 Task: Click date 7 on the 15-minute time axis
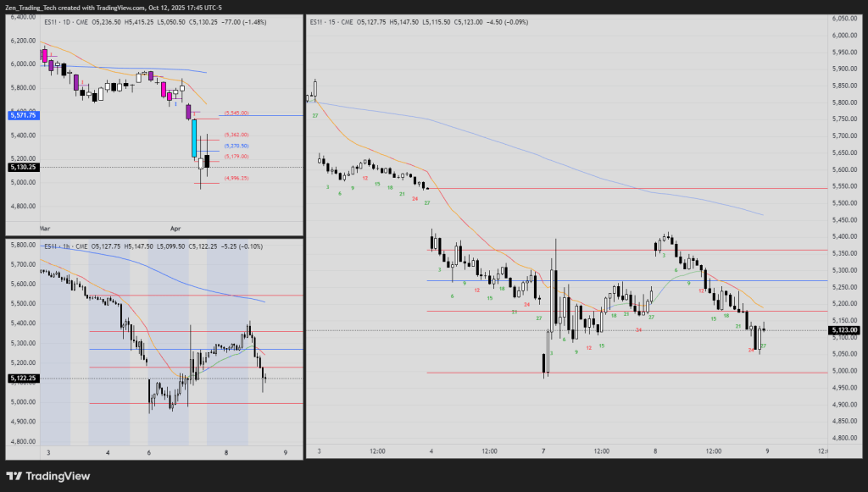(x=543, y=451)
